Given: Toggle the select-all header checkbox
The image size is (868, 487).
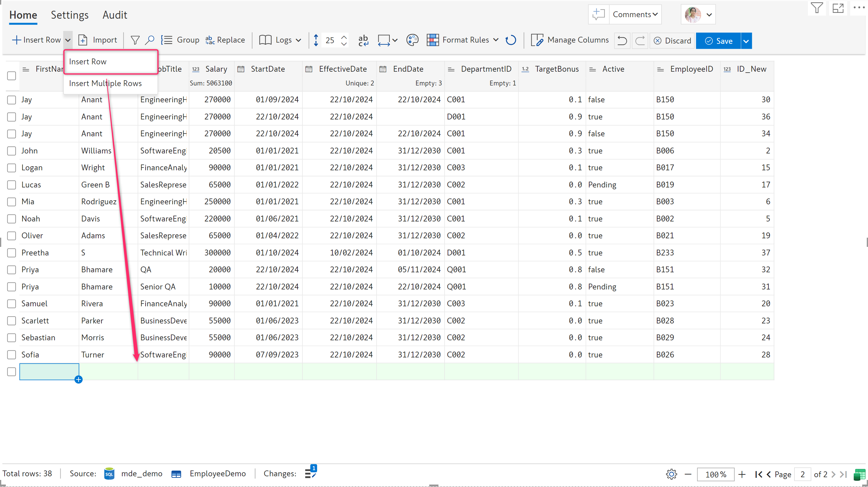Looking at the screenshot, I should coord(11,76).
